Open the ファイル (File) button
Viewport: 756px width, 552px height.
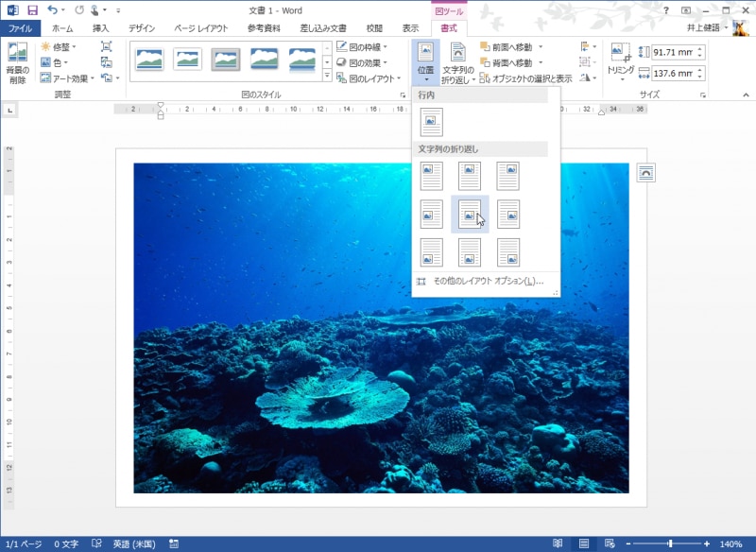coord(19,28)
